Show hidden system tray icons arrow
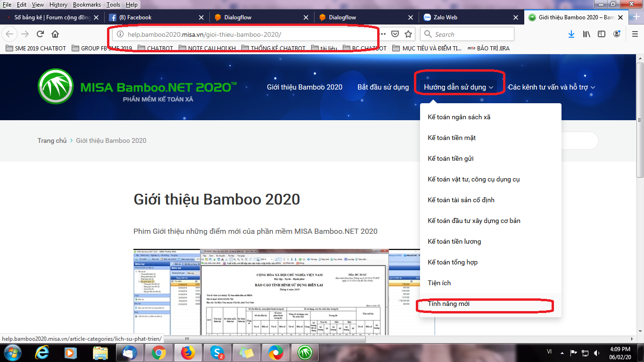The height and width of the screenshot is (362, 644). 563,352
